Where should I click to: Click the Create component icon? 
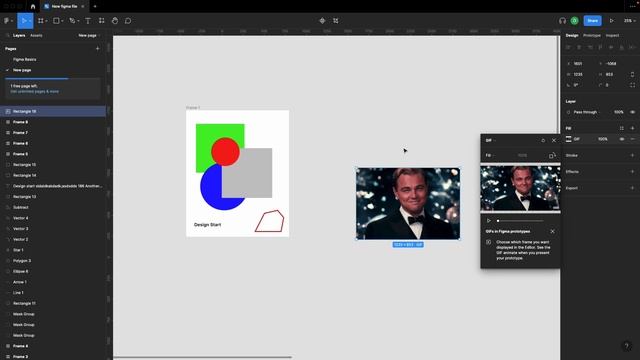pos(322,21)
